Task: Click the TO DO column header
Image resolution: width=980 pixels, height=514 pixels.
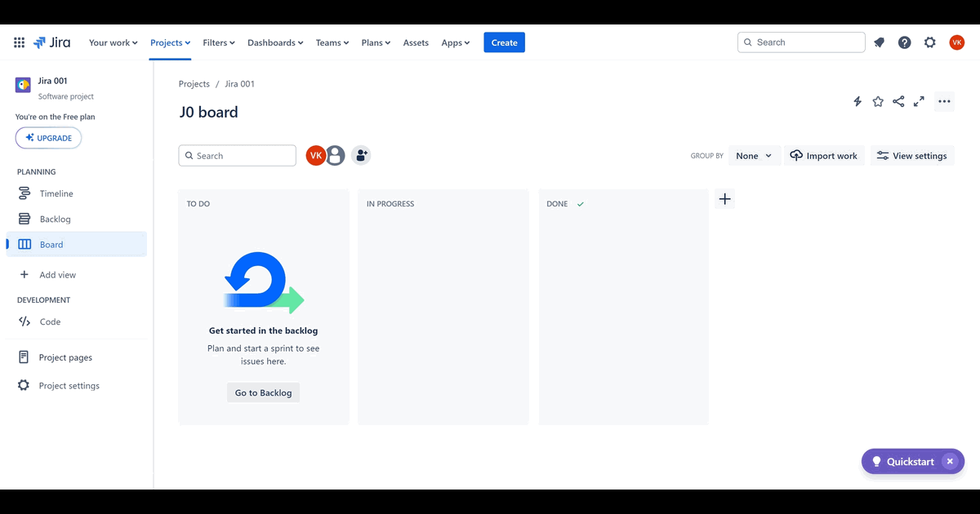Action: coord(198,204)
